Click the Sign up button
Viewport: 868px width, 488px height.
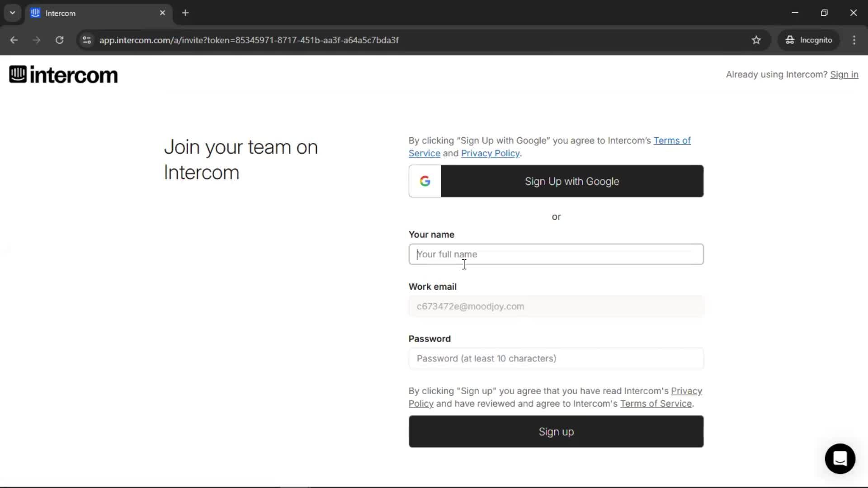click(556, 432)
